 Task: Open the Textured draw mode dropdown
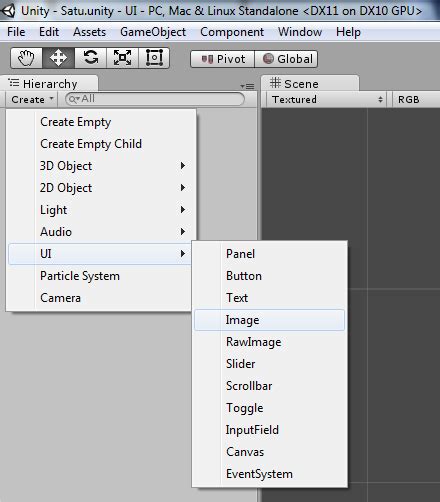click(327, 99)
